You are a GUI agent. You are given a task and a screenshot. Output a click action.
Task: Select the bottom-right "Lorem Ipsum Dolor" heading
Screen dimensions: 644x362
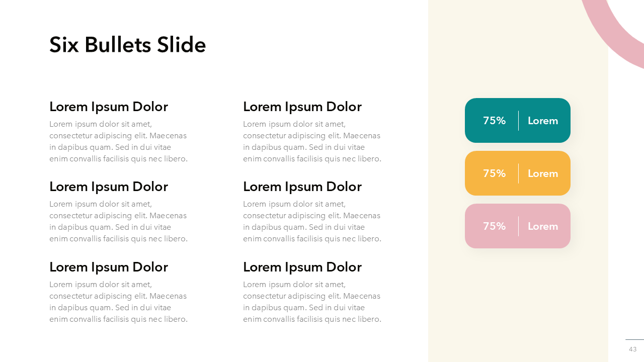302,267
